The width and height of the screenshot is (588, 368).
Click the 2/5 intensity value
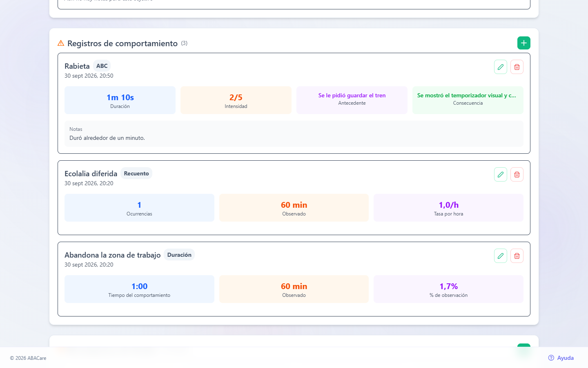coord(236,97)
